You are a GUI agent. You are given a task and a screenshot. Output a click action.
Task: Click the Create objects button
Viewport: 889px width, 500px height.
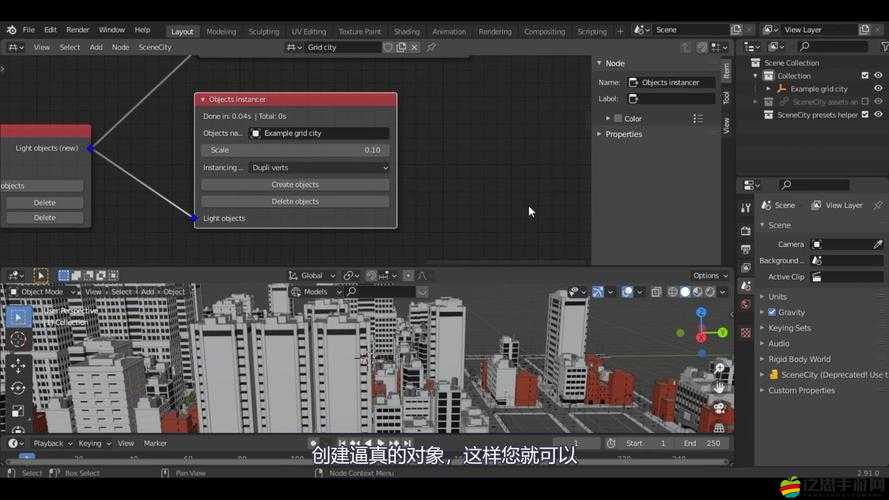pos(295,185)
